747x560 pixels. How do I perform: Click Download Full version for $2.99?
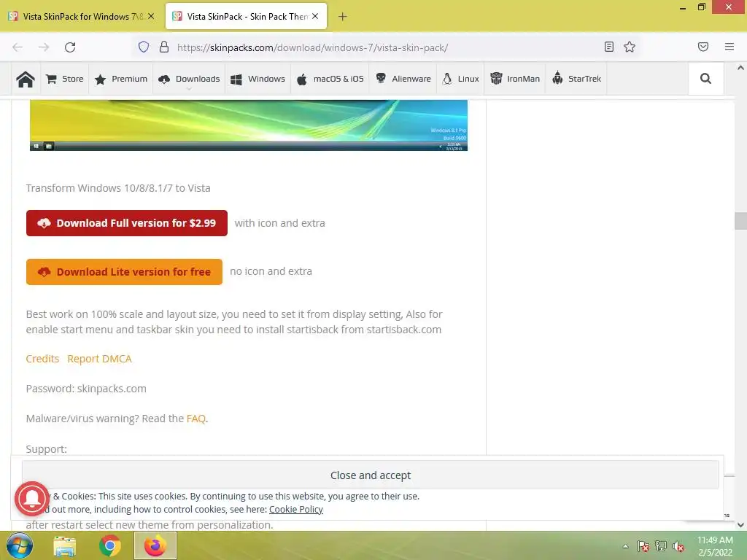point(127,223)
